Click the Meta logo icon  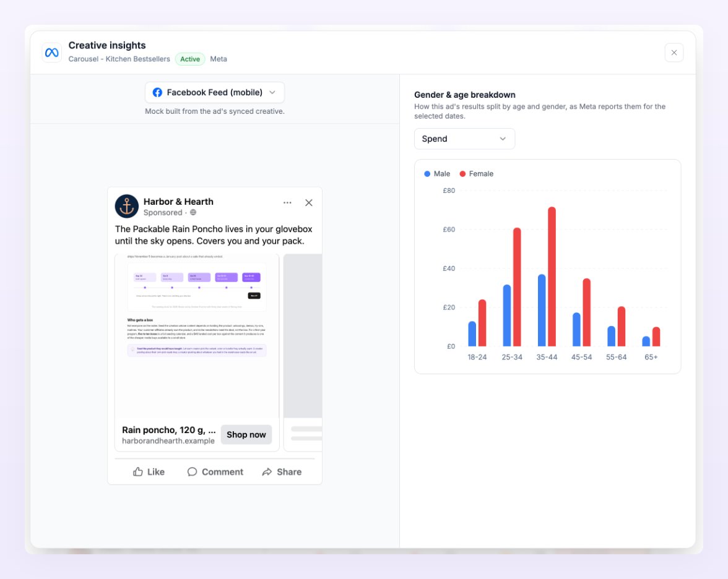(51, 53)
